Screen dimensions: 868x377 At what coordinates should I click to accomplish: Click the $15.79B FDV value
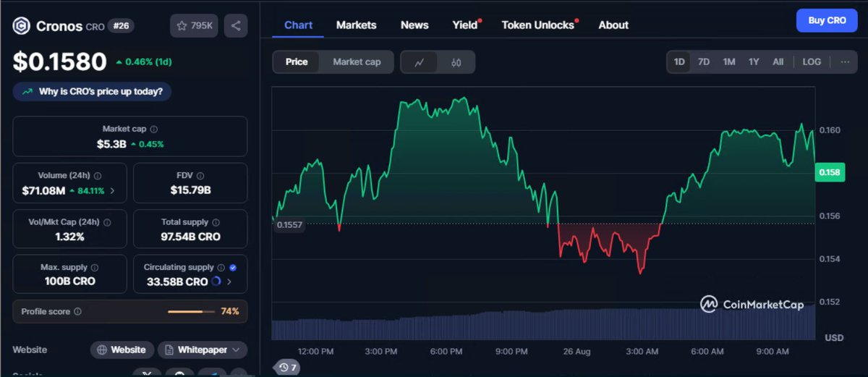point(190,191)
